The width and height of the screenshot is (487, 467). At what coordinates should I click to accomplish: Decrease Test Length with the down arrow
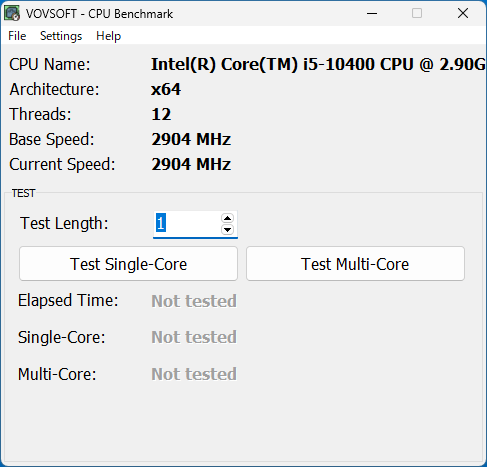pos(227,229)
